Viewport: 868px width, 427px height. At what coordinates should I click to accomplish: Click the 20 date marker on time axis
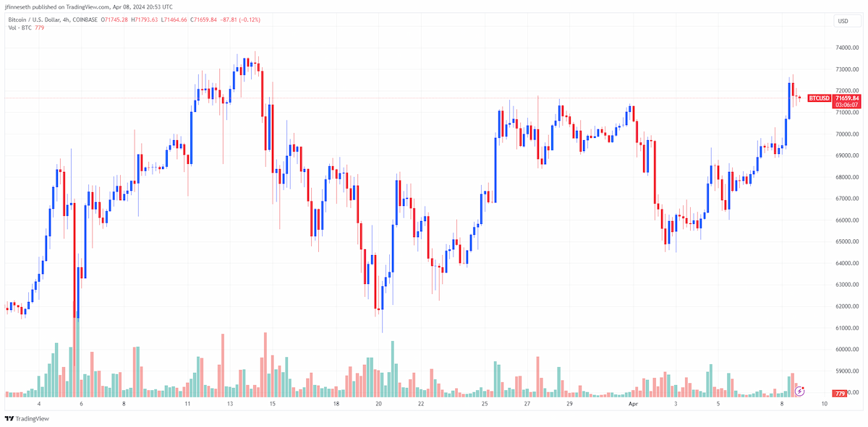tap(378, 405)
